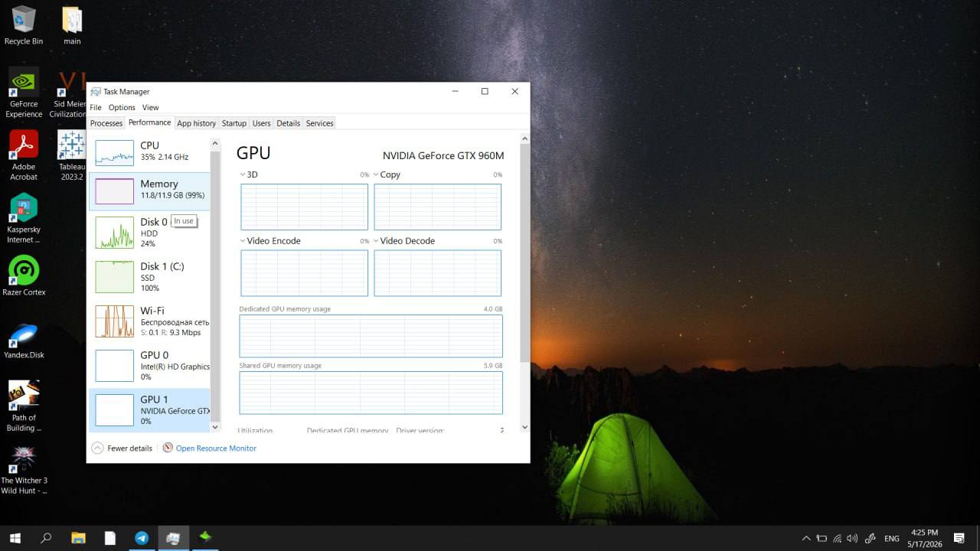980x551 pixels.
Task: Open the Action Center notifications icon
Action: pyautogui.click(x=959, y=538)
